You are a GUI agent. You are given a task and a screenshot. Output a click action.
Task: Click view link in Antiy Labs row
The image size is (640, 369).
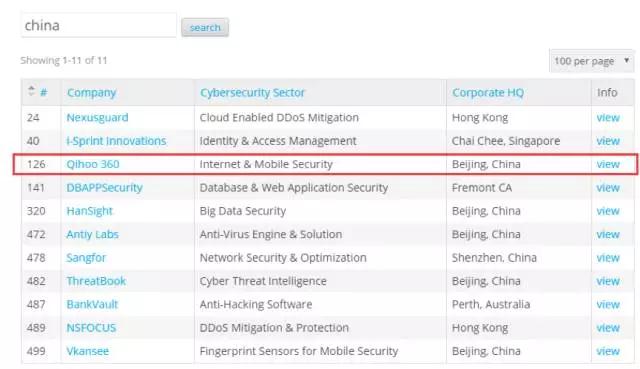point(608,234)
